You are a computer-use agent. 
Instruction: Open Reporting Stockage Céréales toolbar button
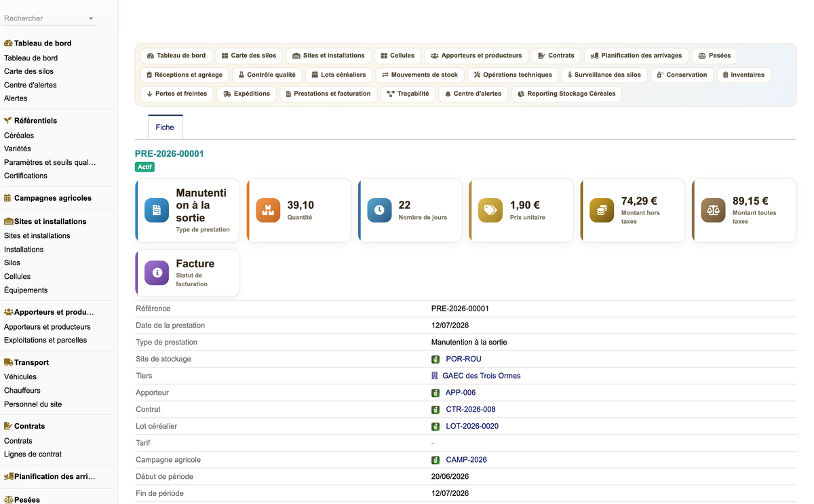(x=566, y=94)
